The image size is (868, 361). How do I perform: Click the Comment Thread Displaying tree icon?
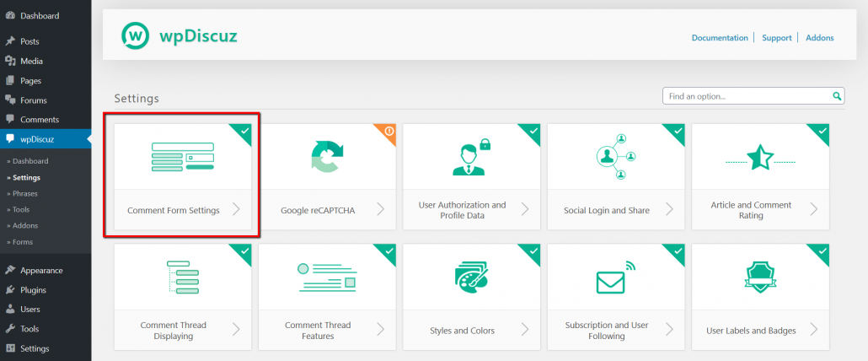point(183,277)
